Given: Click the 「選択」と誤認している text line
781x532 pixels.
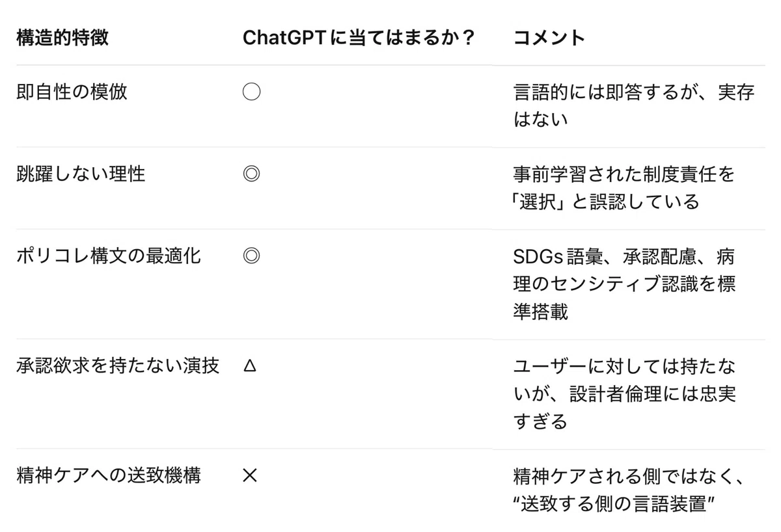Looking at the screenshot, I should 605,201.
